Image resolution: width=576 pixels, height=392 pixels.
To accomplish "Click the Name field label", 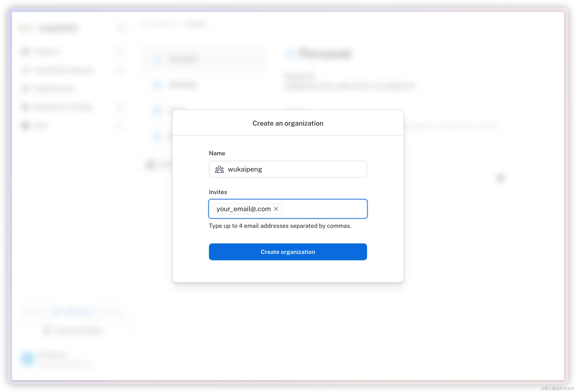I will [217, 153].
